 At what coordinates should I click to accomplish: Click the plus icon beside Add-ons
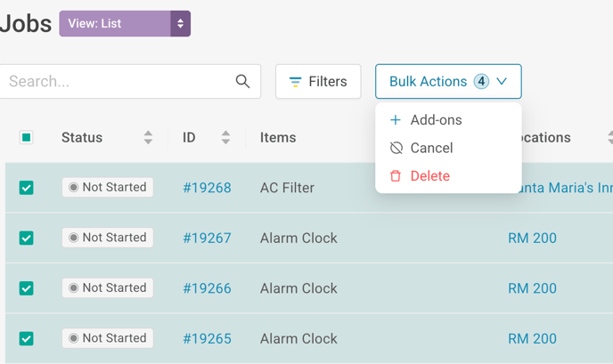(x=396, y=120)
